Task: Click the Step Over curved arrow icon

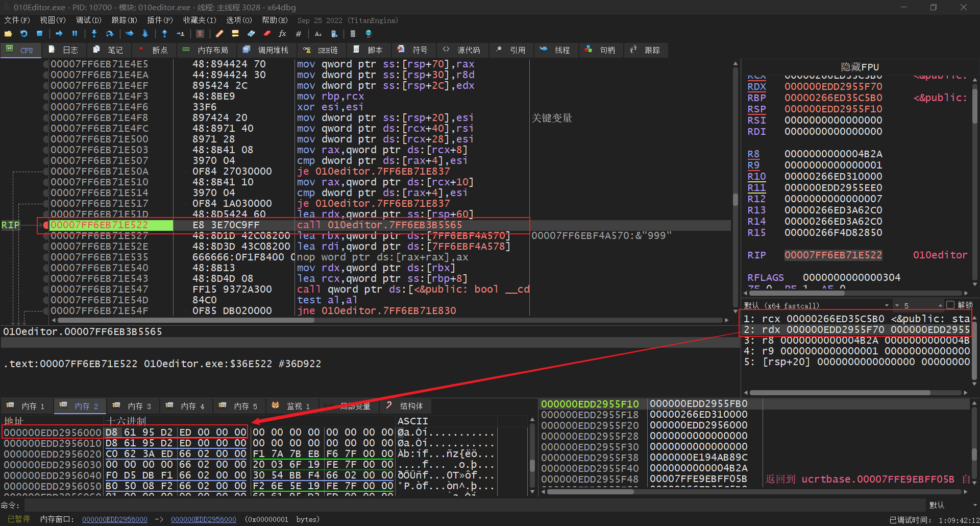Action: click(110, 34)
